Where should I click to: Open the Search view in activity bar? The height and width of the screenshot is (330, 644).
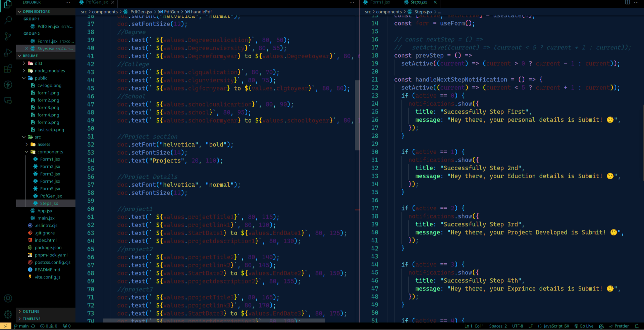pyautogui.click(x=8, y=20)
